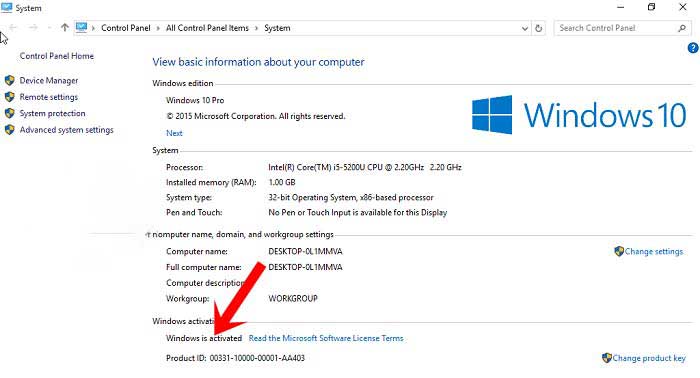Open Device Manager link

[x=49, y=80]
